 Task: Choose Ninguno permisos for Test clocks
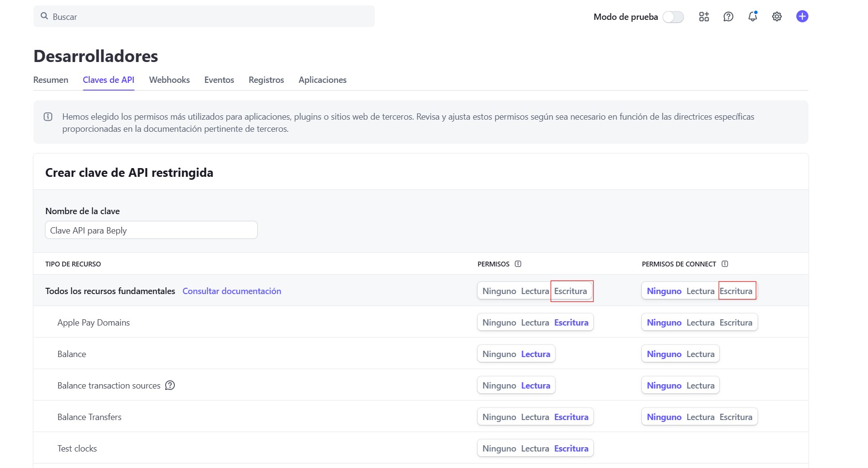[499, 449]
